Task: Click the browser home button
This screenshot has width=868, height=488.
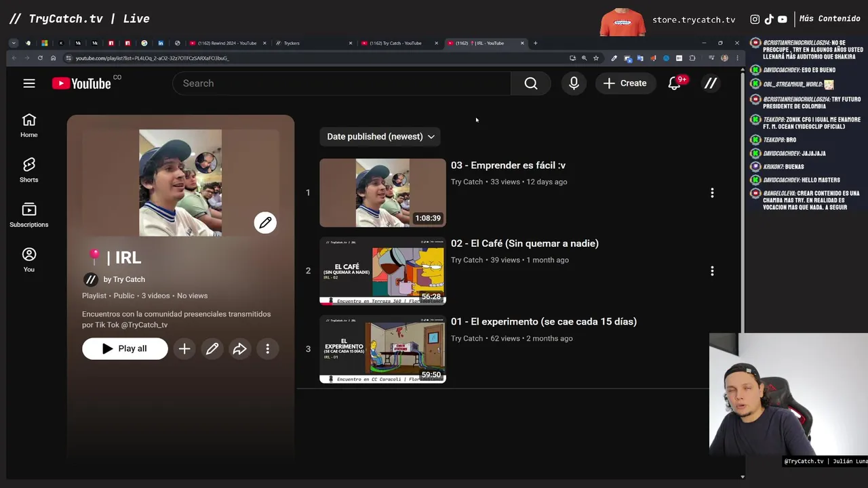Action: (53, 58)
